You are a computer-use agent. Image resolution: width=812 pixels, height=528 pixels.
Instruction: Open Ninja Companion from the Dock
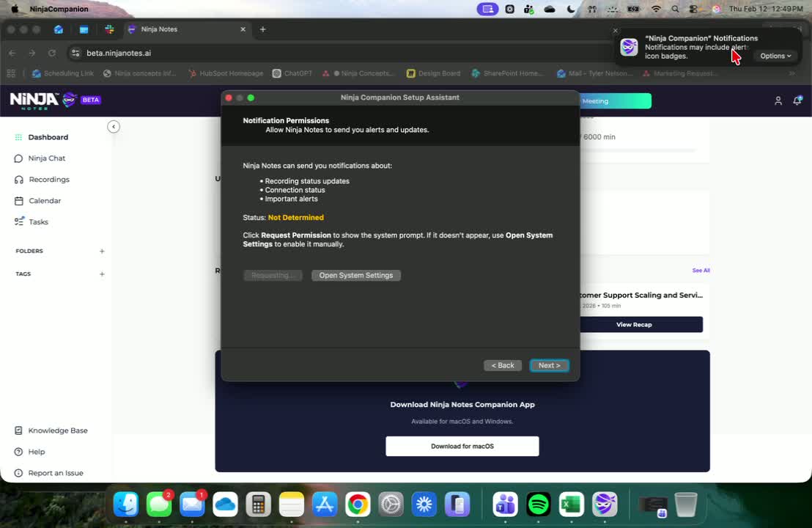605,504
